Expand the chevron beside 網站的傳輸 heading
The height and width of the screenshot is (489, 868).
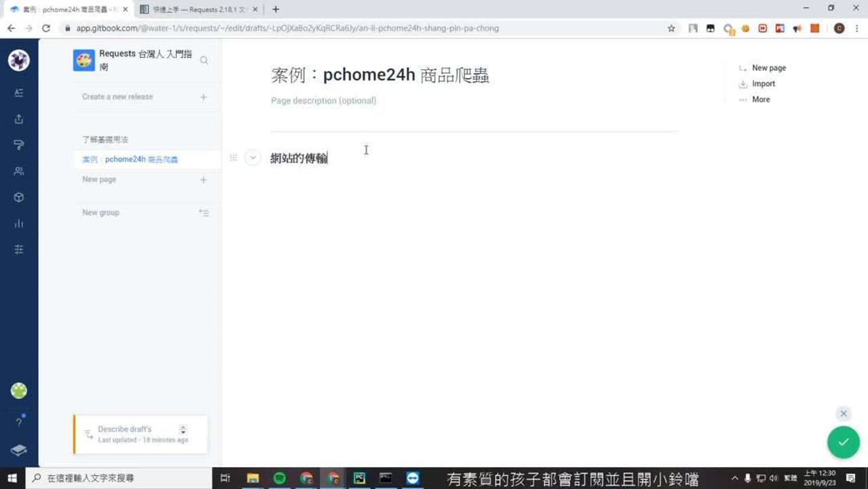tap(252, 158)
